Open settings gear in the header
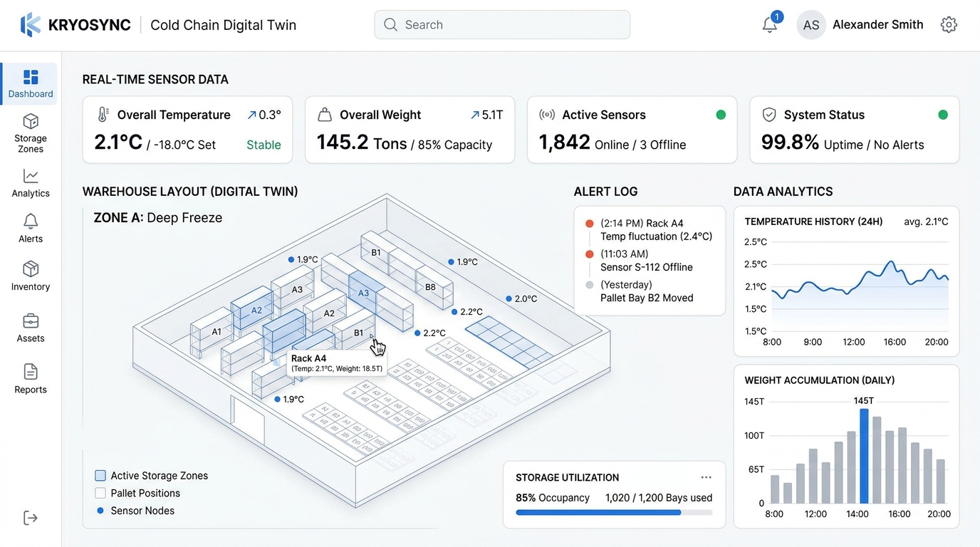 pos(949,25)
